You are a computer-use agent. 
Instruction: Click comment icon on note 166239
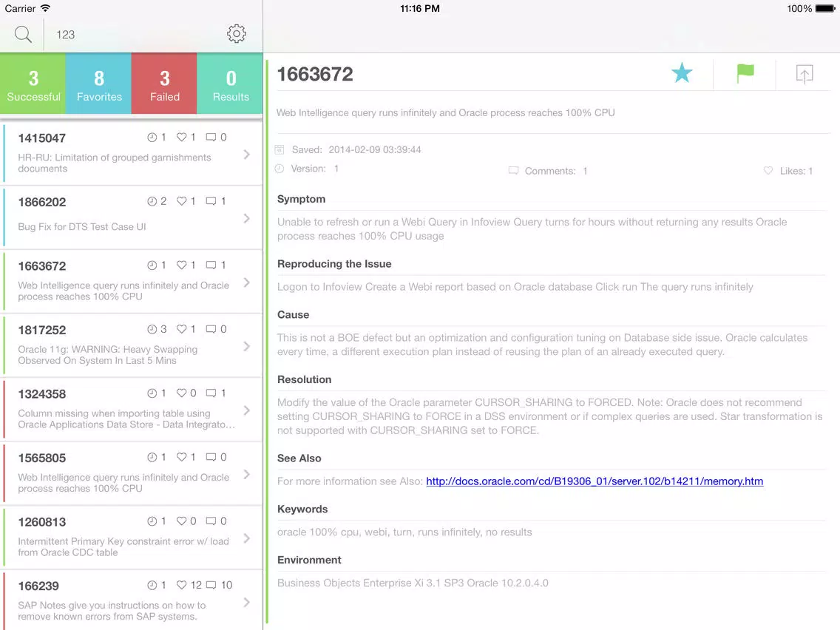[211, 585]
